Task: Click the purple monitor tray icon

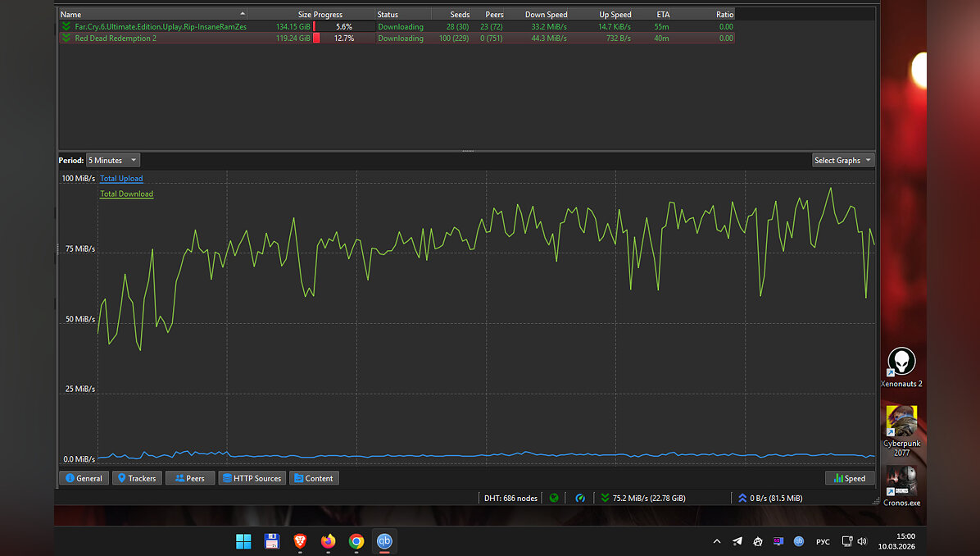Action: pos(778,541)
